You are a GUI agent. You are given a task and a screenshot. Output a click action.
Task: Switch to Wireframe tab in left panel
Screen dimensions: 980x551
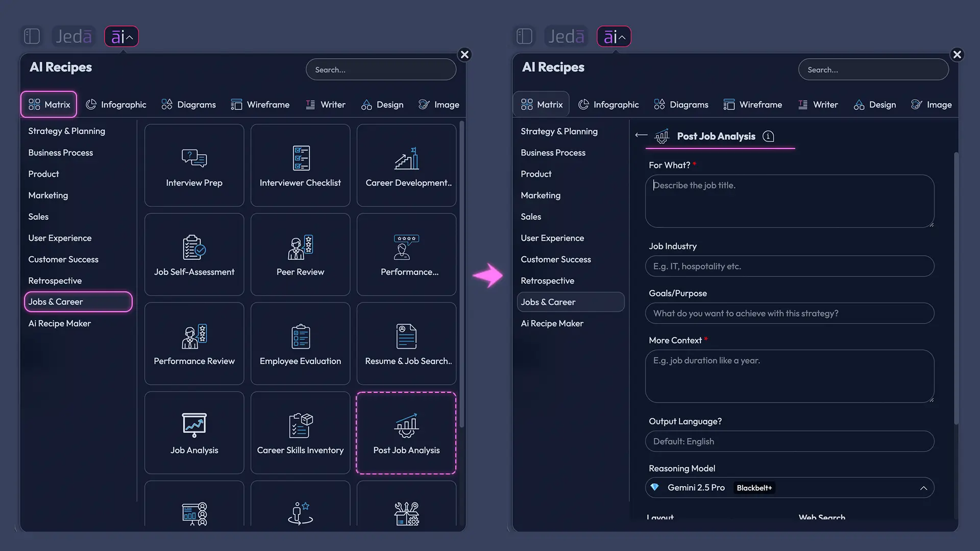pyautogui.click(x=260, y=105)
